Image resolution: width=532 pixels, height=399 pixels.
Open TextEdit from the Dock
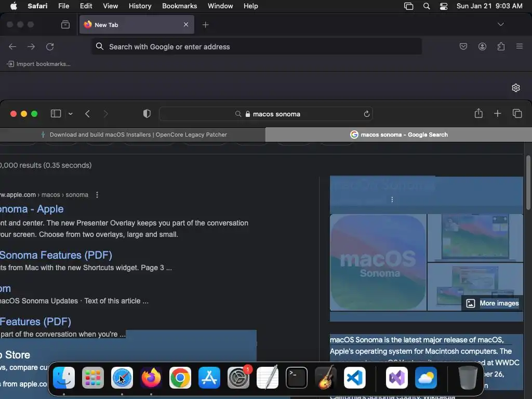tap(268, 378)
